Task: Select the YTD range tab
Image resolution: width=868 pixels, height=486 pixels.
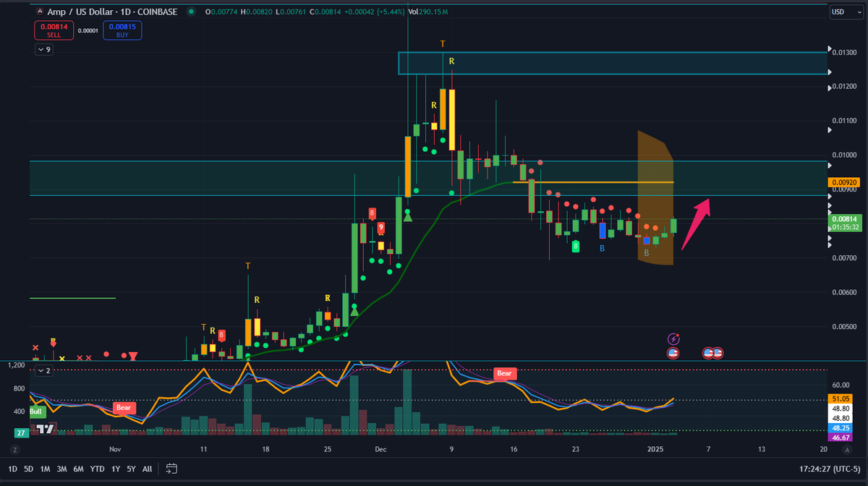Action: pyautogui.click(x=97, y=469)
